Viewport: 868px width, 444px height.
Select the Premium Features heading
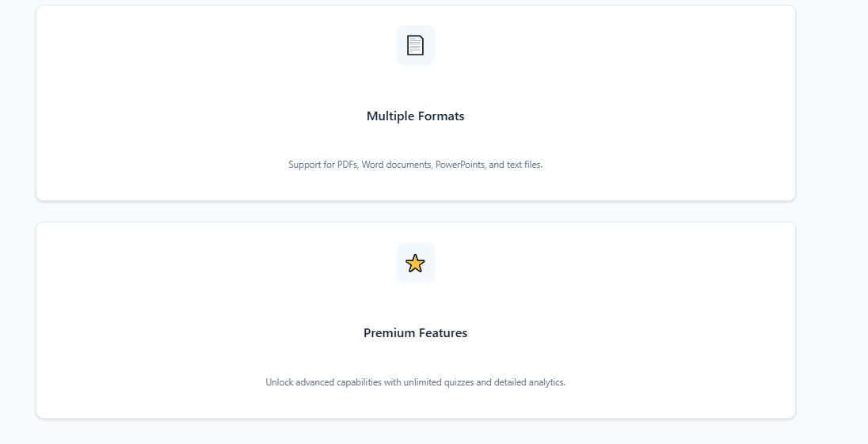tap(415, 333)
